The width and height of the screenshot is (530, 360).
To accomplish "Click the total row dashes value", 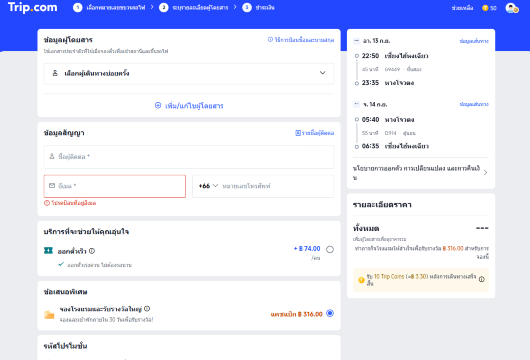I will [482, 228].
